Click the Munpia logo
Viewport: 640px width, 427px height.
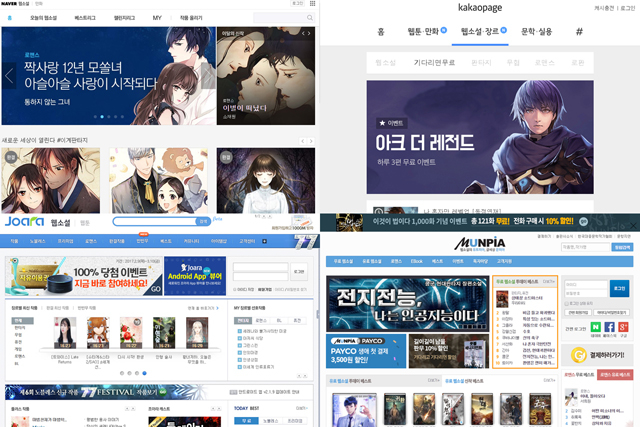(480, 244)
